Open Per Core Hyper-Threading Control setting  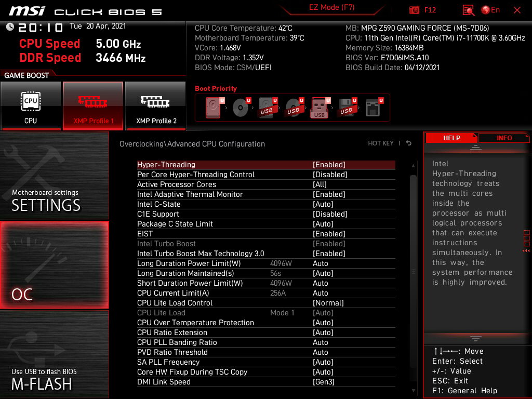coord(266,175)
